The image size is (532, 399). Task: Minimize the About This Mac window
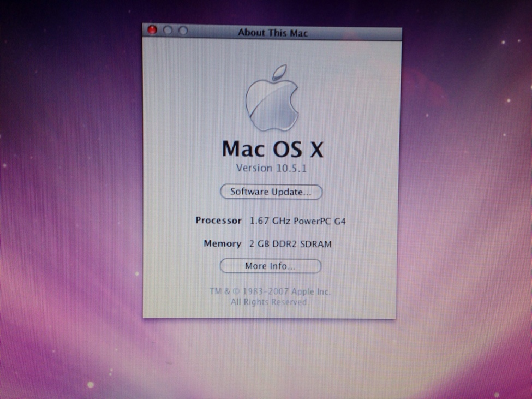click(168, 31)
